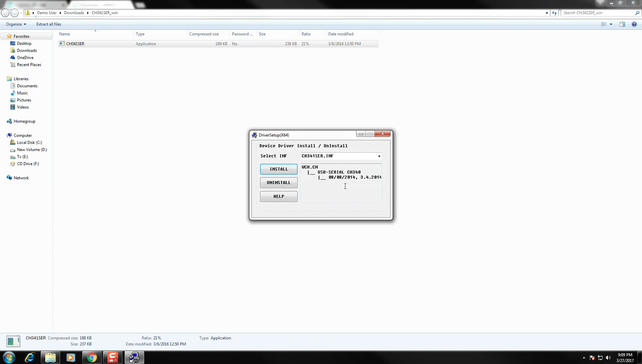This screenshot has width=642, height=364.
Task: Open the HELP dialog in DriverSetup
Action: coord(278,196)
